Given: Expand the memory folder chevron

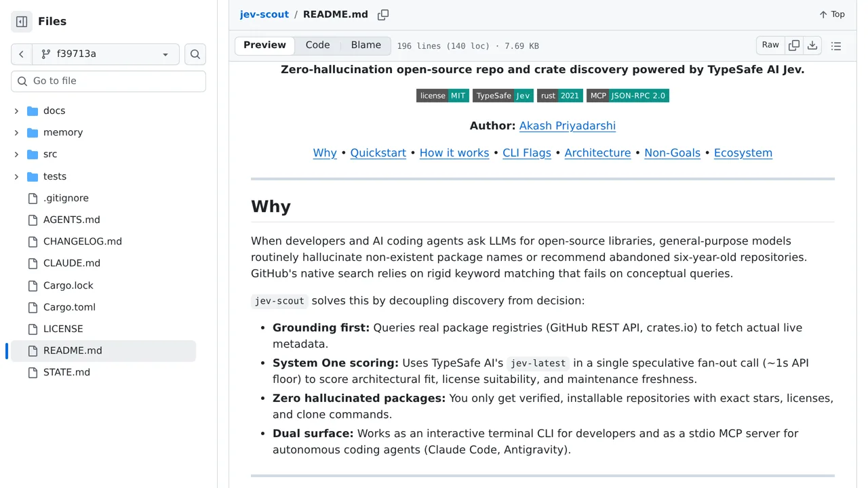Looking at the screenshot, I should [16, 132].
